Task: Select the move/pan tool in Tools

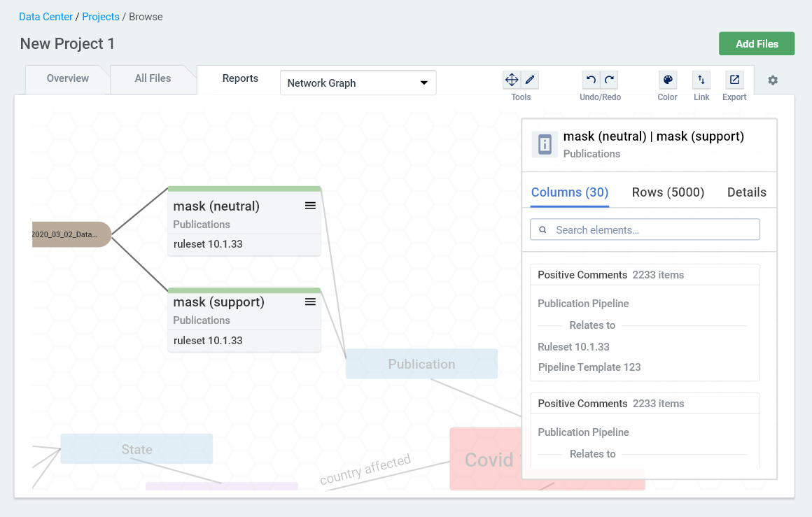Action: tap(512, 79)
